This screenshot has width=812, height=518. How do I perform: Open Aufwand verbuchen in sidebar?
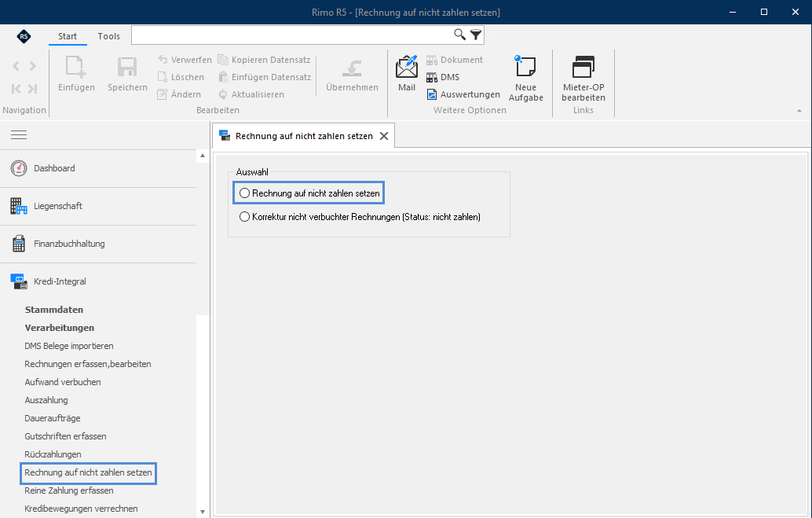(63, 382)
